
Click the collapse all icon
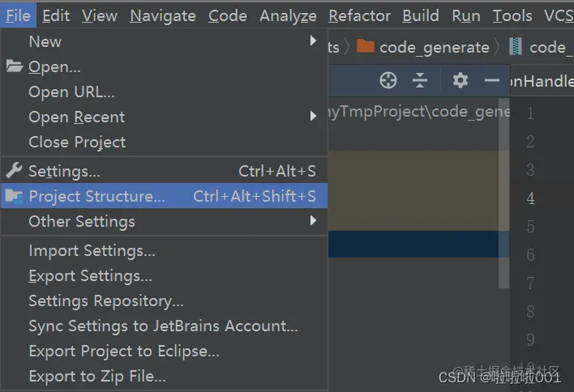[420, 79]
